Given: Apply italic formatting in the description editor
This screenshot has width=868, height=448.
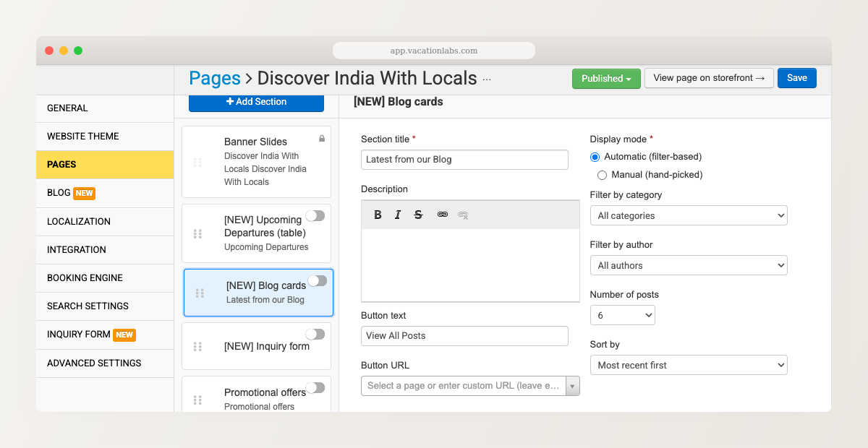Looking at the screenshot, I should point(398,215).
